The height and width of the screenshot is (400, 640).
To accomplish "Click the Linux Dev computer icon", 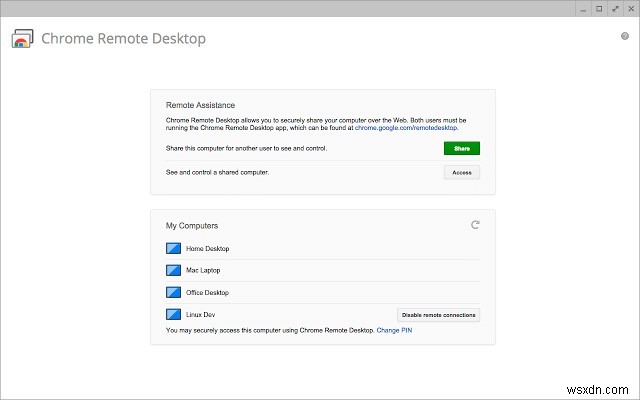I will tap(174, 315).
